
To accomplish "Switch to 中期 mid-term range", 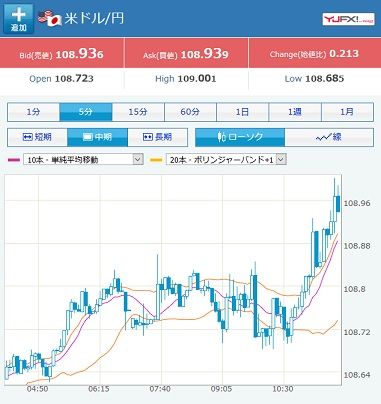I will (x=97, y=137).
